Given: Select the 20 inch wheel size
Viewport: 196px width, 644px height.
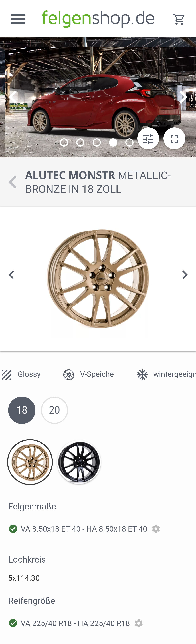Looking at the screenshot, I should tap(54, 410).
